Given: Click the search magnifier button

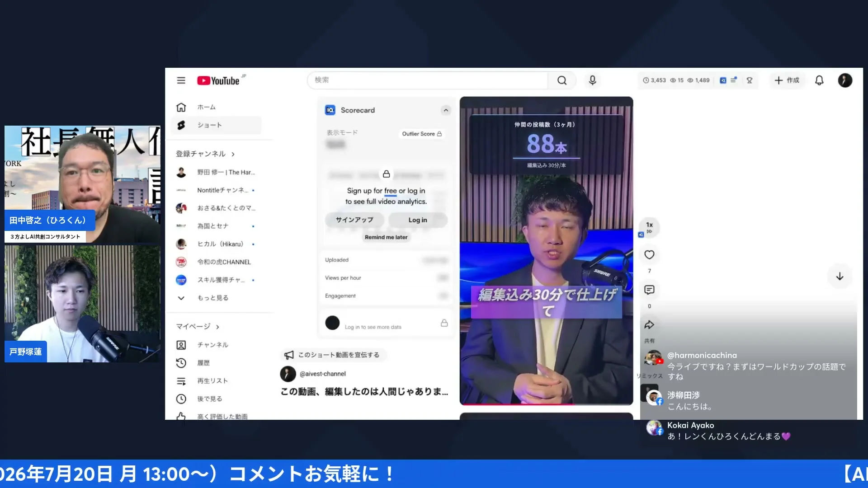Looking at the screenshot, I should pyautogui.click(x=561, y=80).
